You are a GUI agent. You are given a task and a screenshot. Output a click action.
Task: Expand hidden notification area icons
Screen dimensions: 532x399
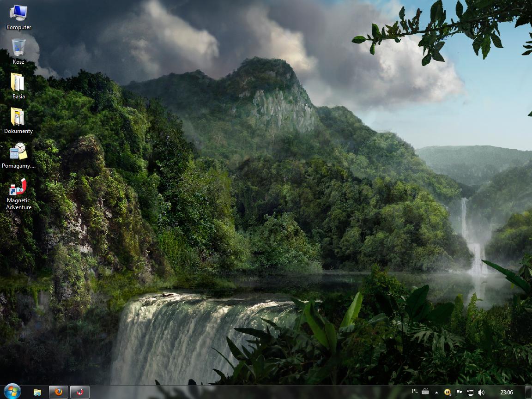point(436,393)
